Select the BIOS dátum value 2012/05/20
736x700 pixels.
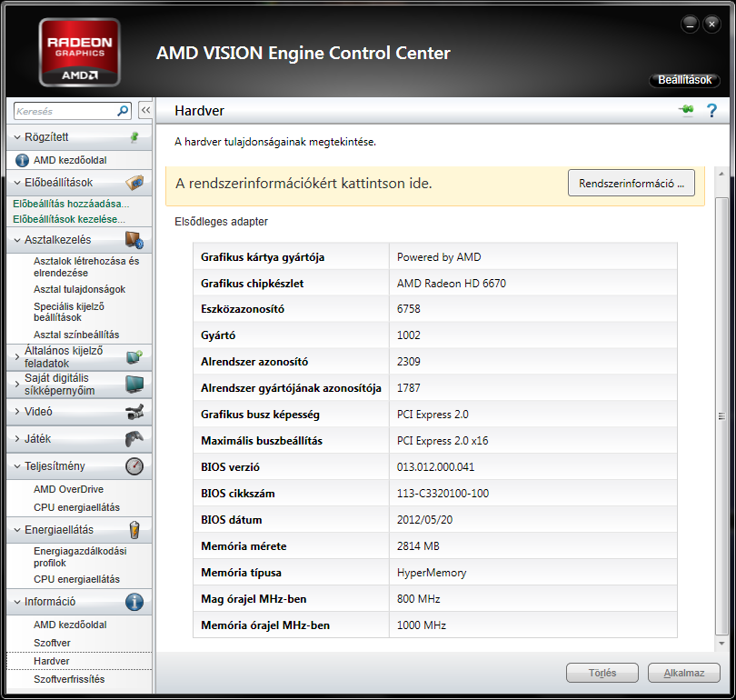click(425, 520)
